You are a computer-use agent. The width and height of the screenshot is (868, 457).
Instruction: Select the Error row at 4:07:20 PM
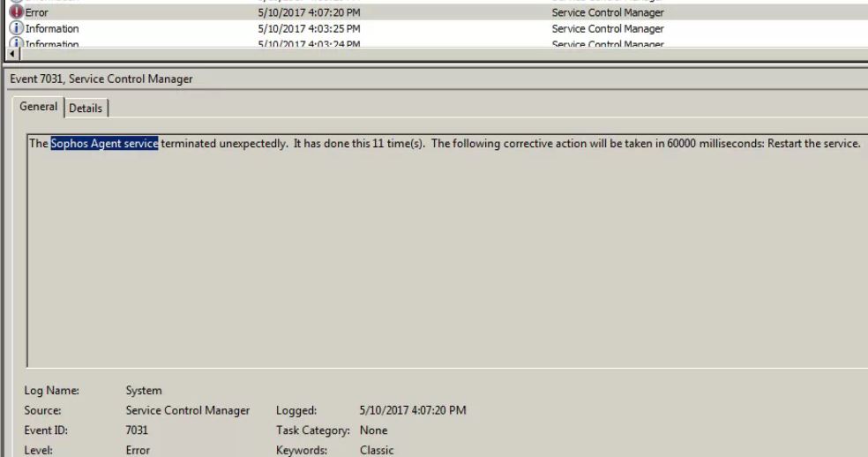[437, 12]
